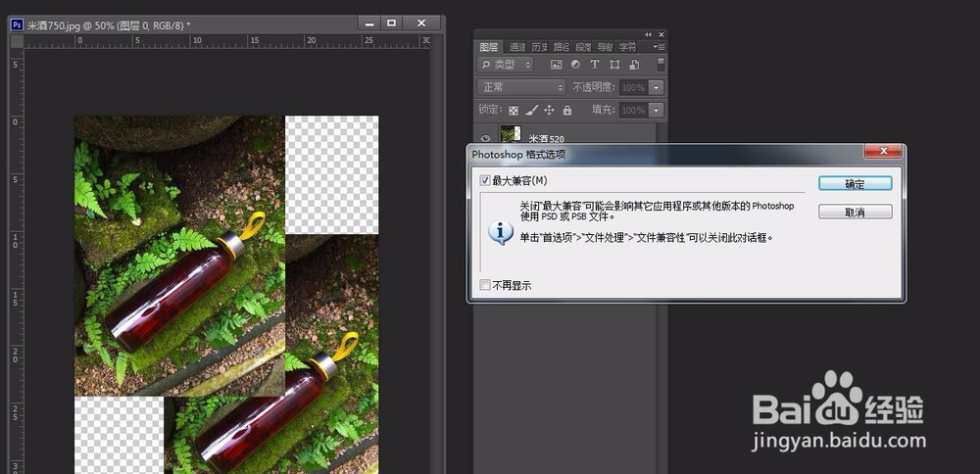Uncheck the 最大兼容(M) checkbox
Image resolution: width=980 pixels, height=474 pixels.
(485, 180)
